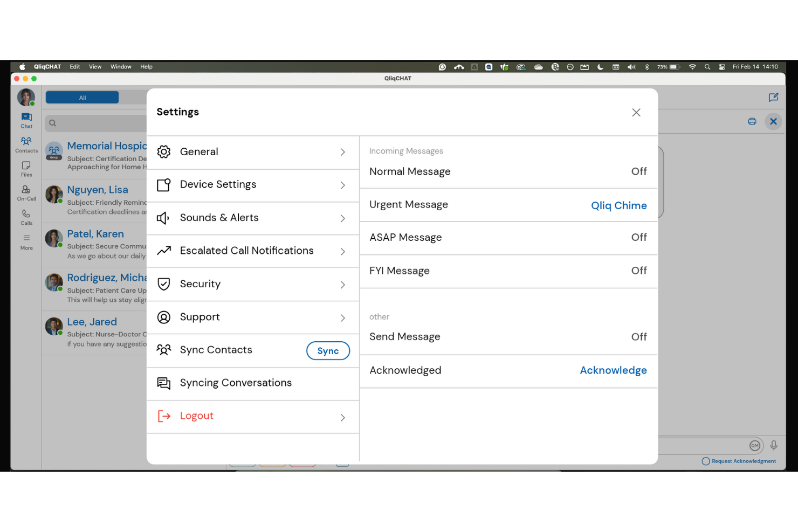Click the search magnifier in conversation list
The width and height of the screenshot is (798, 532).
(x=53, y=123)
